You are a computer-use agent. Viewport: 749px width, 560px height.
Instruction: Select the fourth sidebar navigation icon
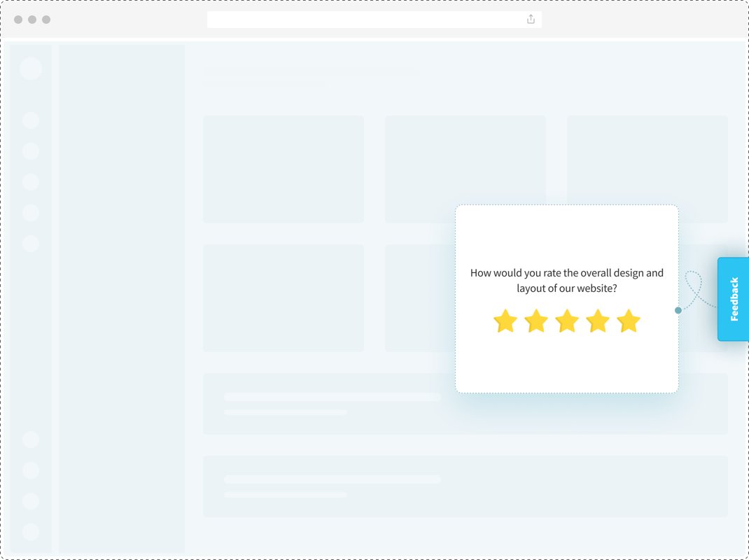coord(31,211)
